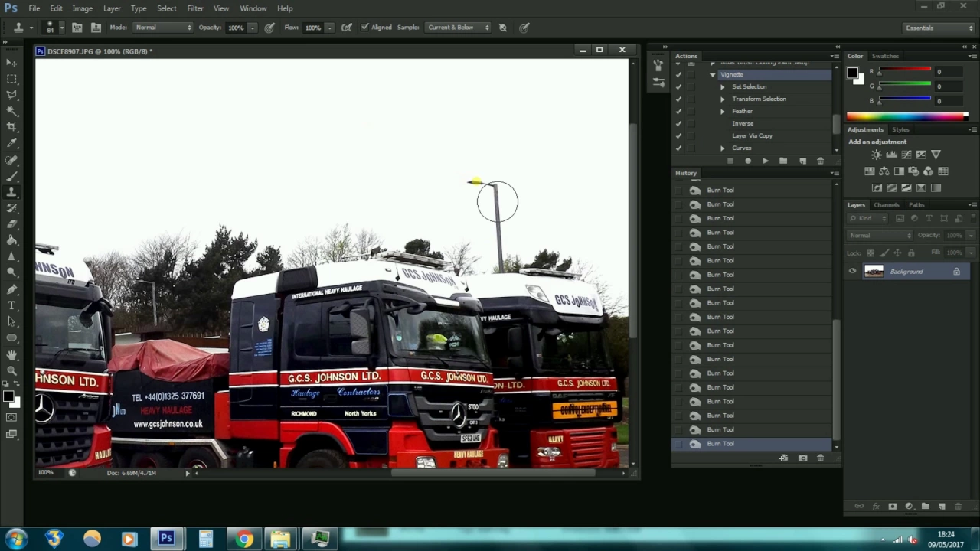The image size is (980, 551).
Task: Switch to the Styles tab
Action: 900,129
